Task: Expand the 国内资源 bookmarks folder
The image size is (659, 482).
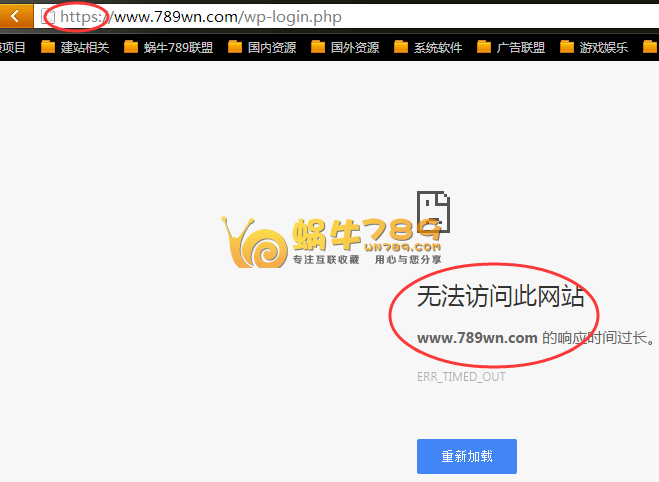Action: click(x=271, y=47)
